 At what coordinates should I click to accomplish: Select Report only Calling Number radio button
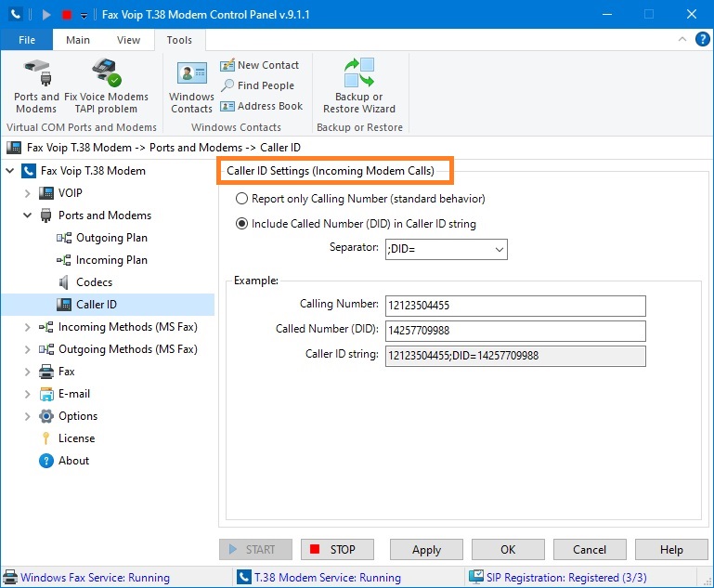[241, 199]
